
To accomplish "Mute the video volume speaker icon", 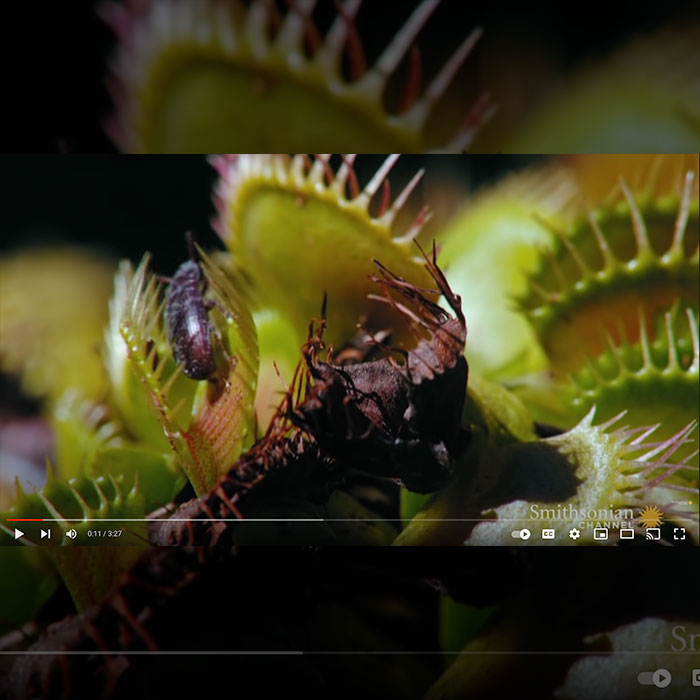I will [71, 534].
